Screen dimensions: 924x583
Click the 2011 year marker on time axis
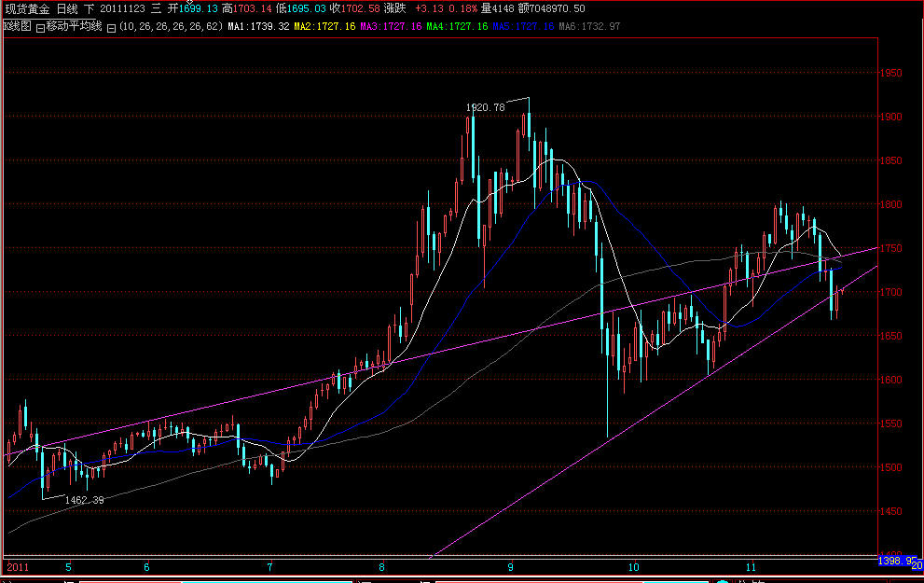coord(18,567)
